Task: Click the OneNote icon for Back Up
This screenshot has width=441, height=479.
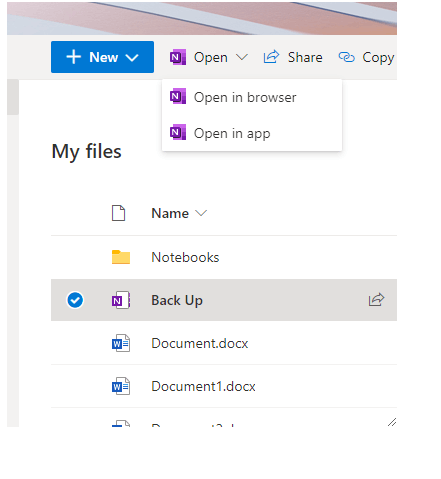Action: coord(121,300)
